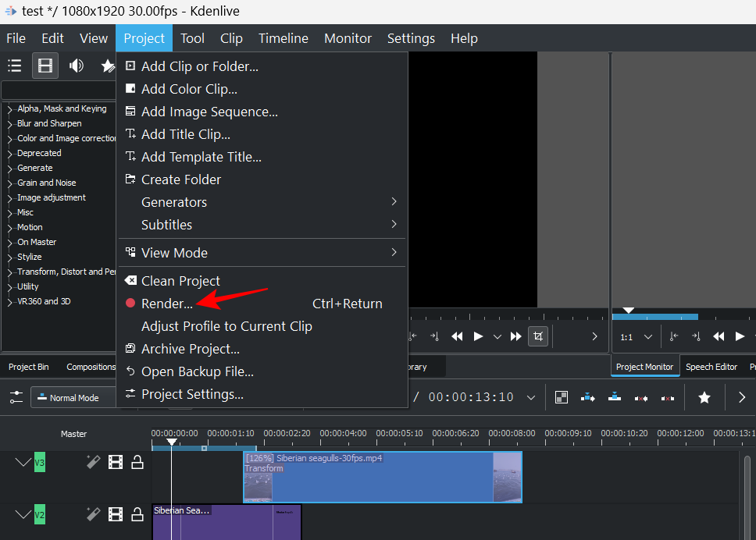Show video effects filter icon
The width and height of the screenshot is (756, 540).
(45, 66)
